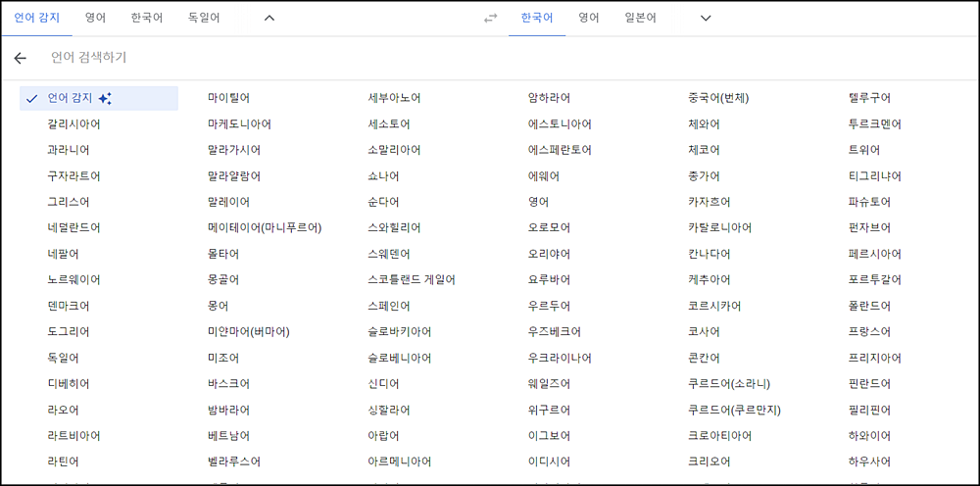Choose 그리스어 from the list
Image resolution: width=980 pixels, height=486 pixels.
[69, 203]
